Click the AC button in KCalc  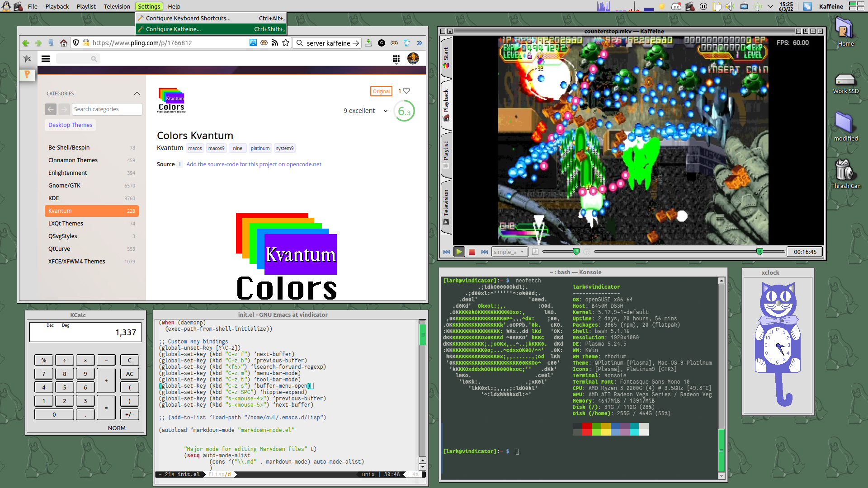click(x=130, y=374)
